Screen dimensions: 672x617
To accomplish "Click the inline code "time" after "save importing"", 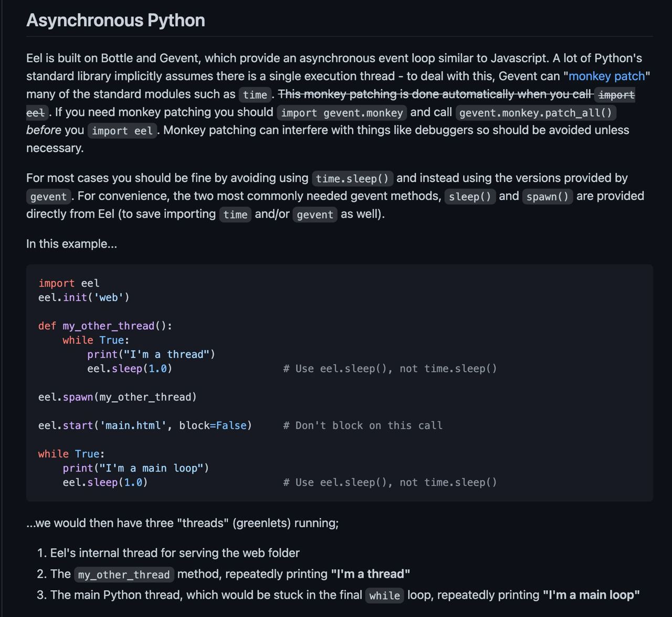I will (235, 214).
